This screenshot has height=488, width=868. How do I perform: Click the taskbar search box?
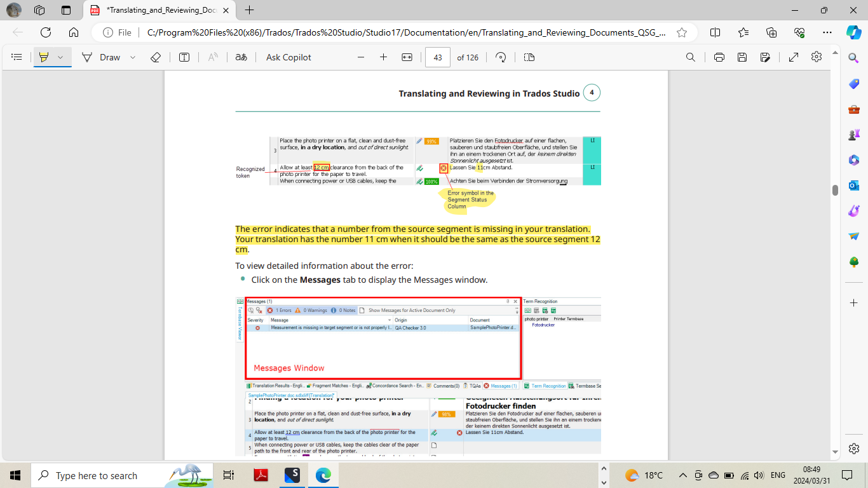[x=121, y=475]
